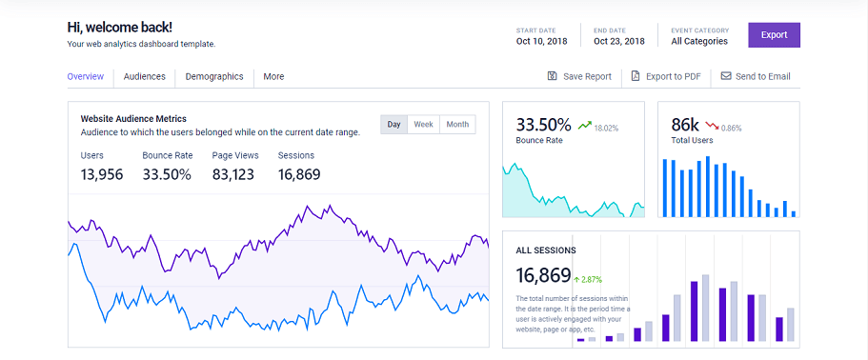Open the Audiences tab

click(x=145, y=77)
